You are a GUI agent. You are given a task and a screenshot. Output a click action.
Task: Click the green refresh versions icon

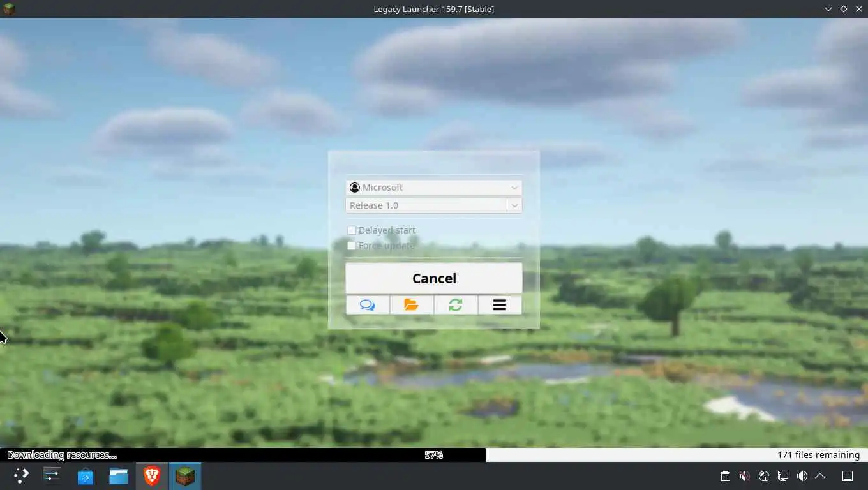[x=455, y=305]
